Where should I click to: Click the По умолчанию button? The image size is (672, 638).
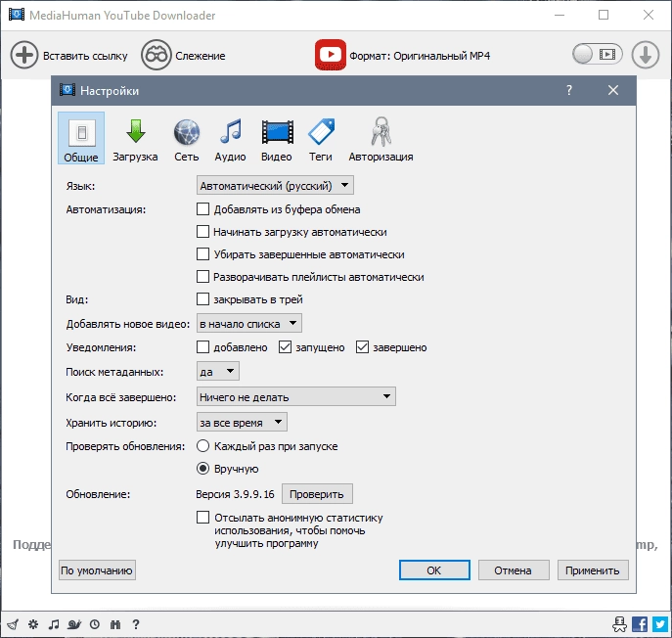(97, 570)
